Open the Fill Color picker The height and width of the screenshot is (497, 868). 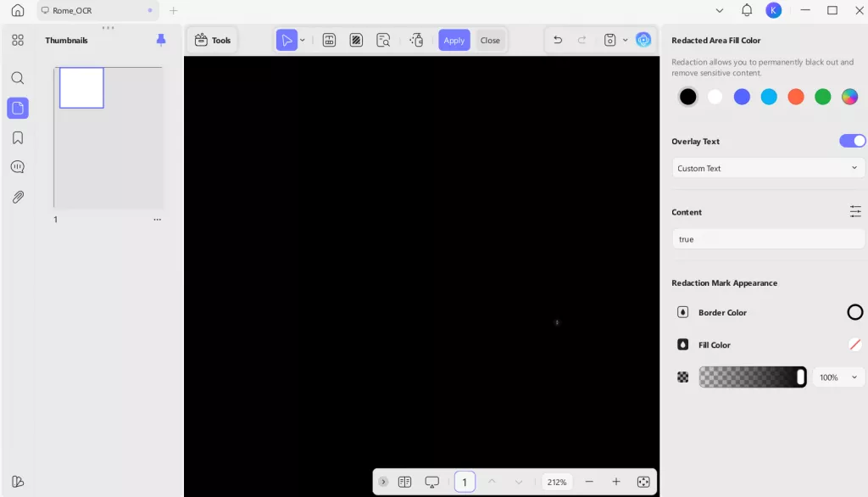click(x=854, y=344)
